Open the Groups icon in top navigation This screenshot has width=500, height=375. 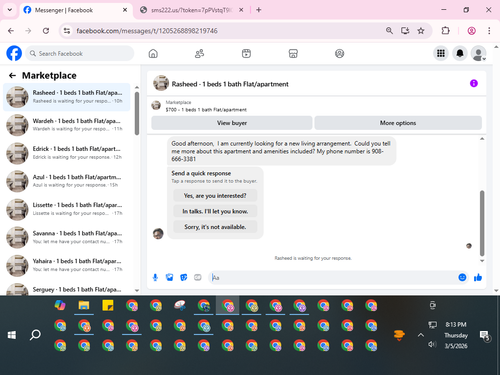[339, 53]
